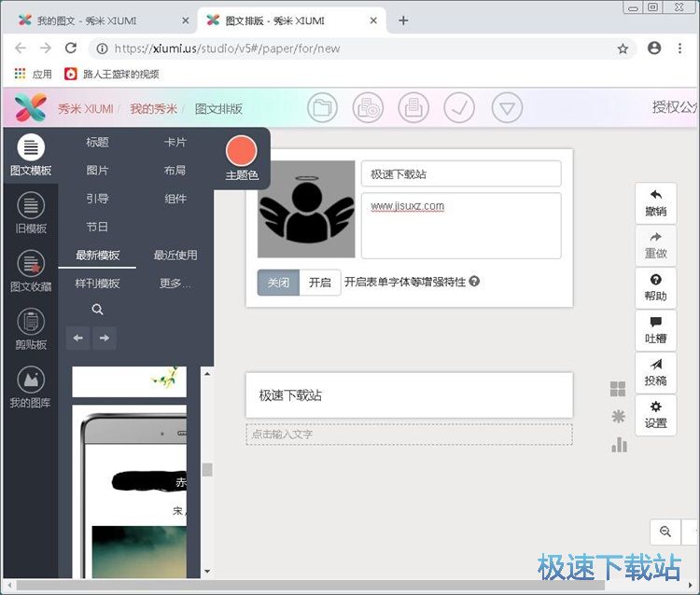Click the zoom out magnifier button

[665, 532]
